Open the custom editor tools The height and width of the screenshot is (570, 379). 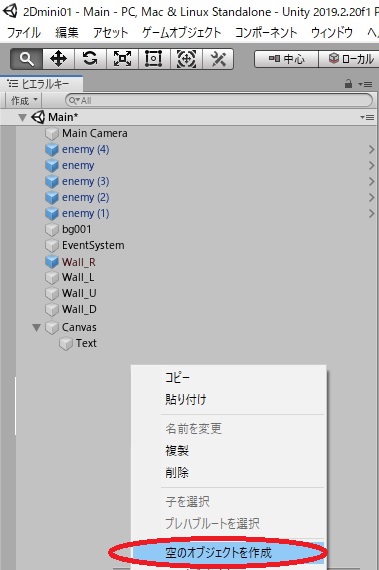(218, 59)
